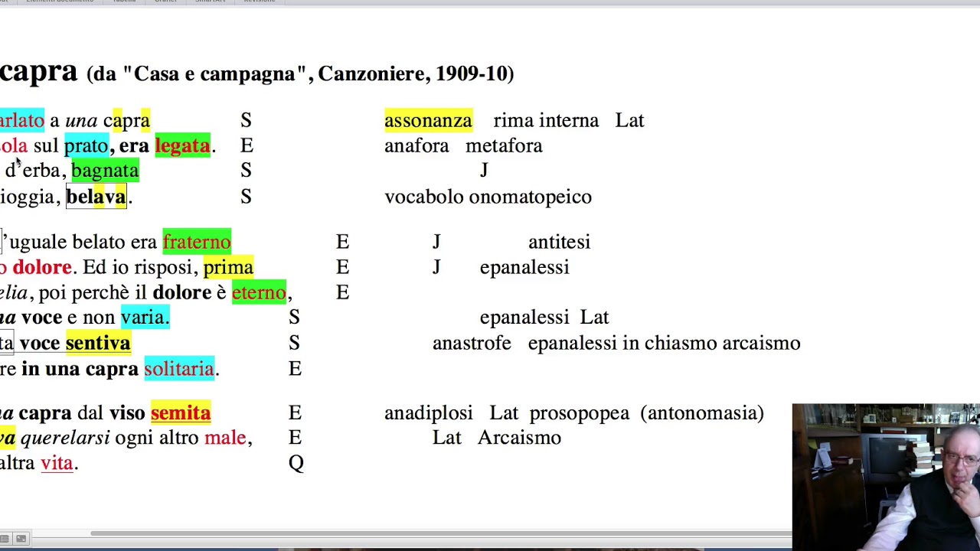Click the word "antitesi"
This screenshot has height=551, width=980.
(559, 242)
